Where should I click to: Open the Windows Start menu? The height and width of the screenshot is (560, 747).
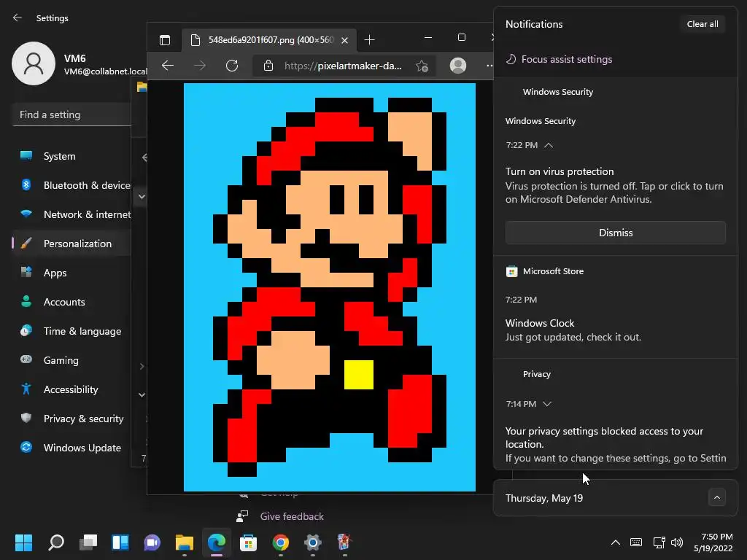pyautogui.click(x=24, y=542)
